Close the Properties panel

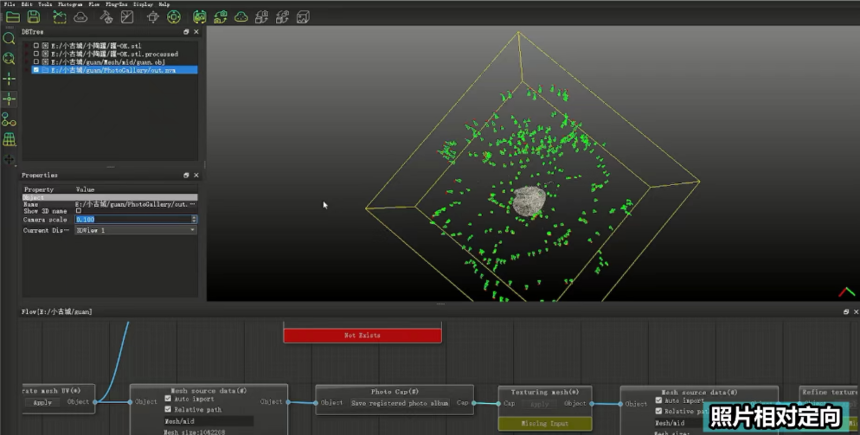[x=196, y=175]
